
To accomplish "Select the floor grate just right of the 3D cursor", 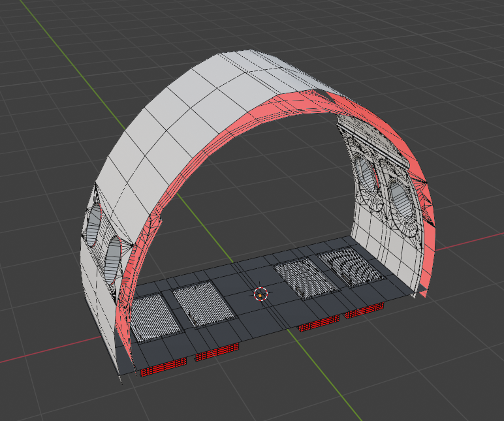I will (x=306, y=278).
